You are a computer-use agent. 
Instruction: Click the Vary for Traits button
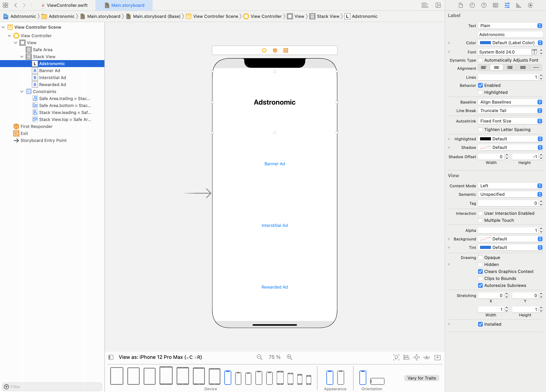(422, 378)
